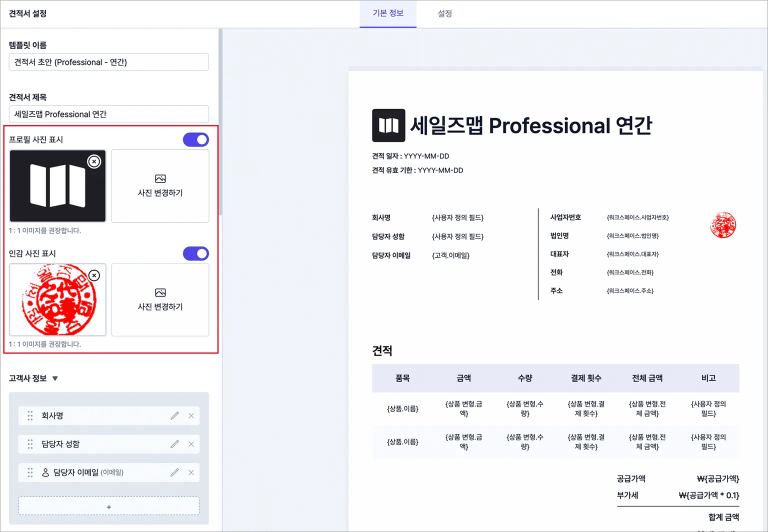The image size is (768, 532).
Task: Click the image icon in profile photo change box
Action: click(x=160, y=178)
